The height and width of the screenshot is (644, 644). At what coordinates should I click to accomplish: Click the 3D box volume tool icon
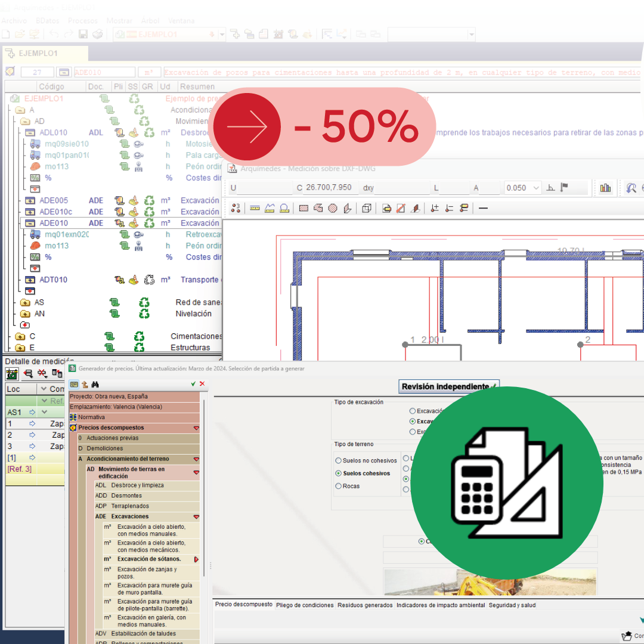click(x=367, y=208)
